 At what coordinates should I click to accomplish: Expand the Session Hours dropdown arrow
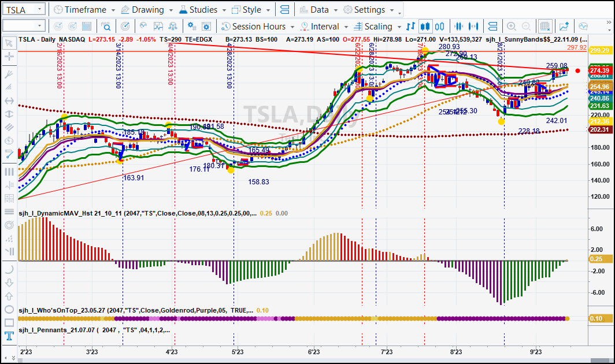click(292, 27)
